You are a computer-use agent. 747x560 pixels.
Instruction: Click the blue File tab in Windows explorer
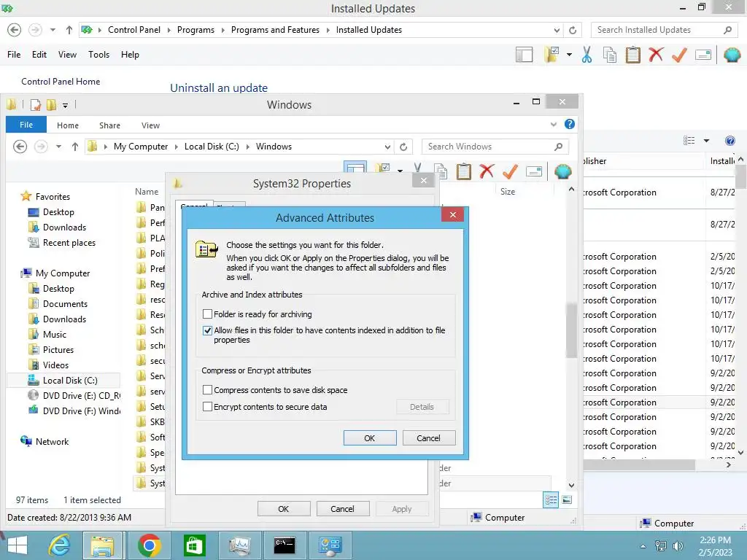[26, 125]
